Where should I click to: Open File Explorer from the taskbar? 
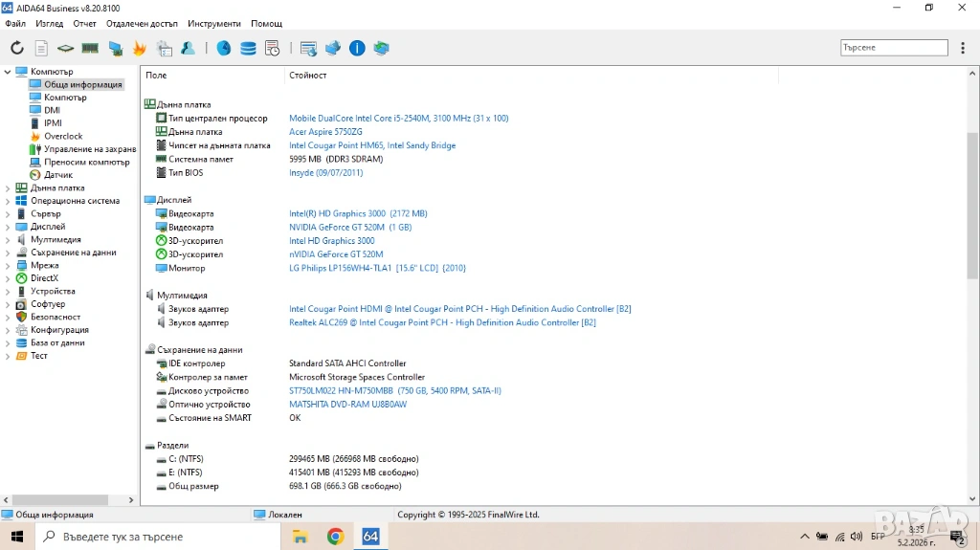300,537
